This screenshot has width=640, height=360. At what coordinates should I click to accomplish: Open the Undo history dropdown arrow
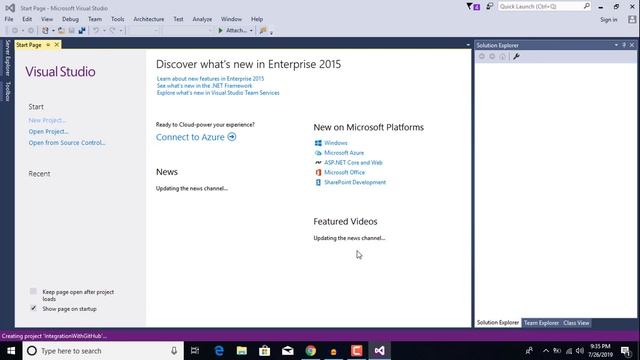click(104, 30)
